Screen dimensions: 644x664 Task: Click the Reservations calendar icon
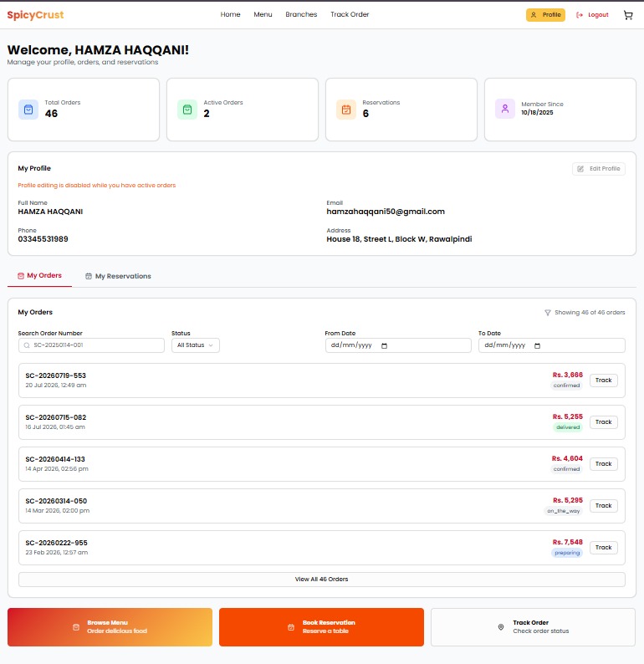[x=346, y=110]
